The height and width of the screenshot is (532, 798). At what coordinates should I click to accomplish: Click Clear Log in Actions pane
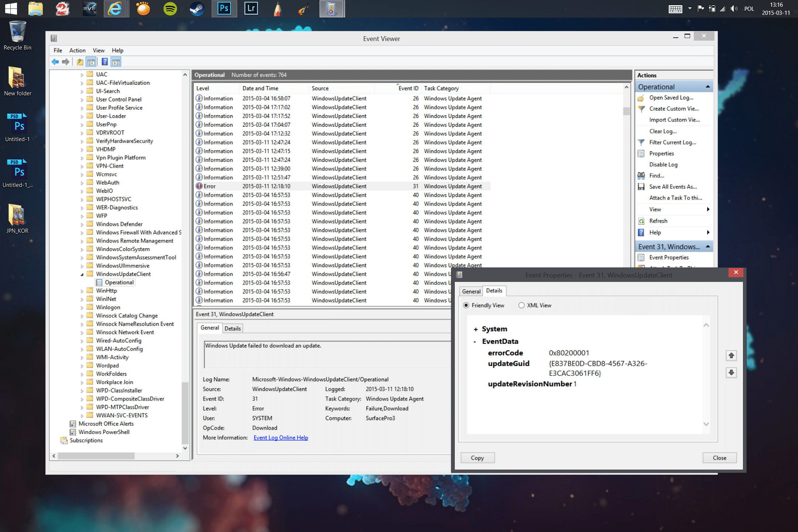point(663,131)
